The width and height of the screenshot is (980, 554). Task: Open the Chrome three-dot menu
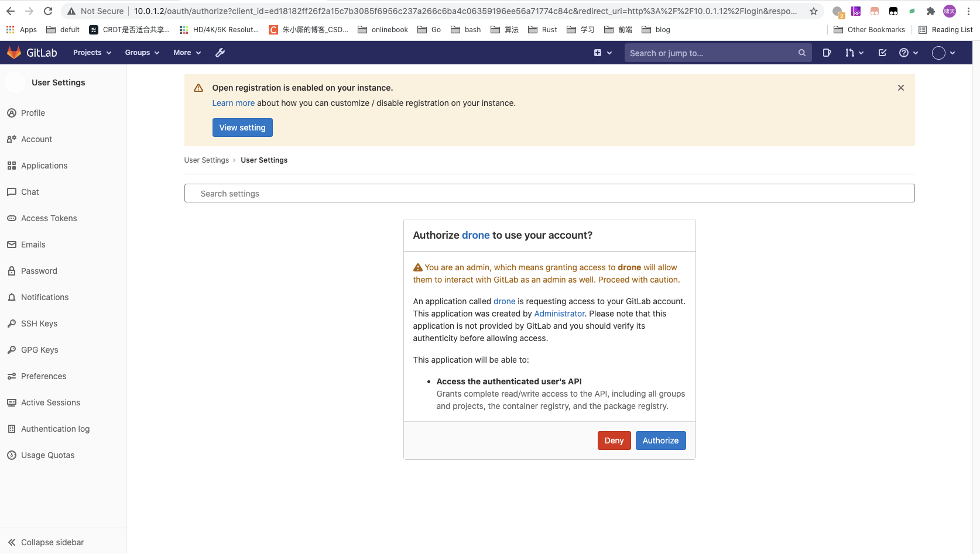tap(969, 11)
